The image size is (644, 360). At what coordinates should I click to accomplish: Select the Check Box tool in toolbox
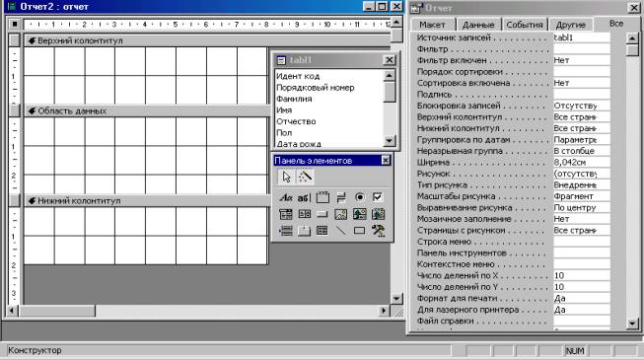point(378,197)
